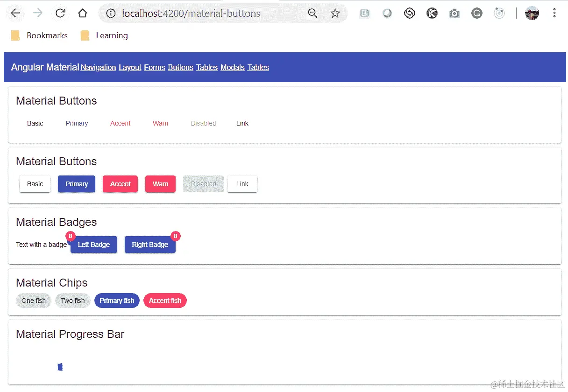The width and height of the screenshot is (568, 392).
Task: Click the badge showing 8 on Right Badge
Action: [176, 236]
